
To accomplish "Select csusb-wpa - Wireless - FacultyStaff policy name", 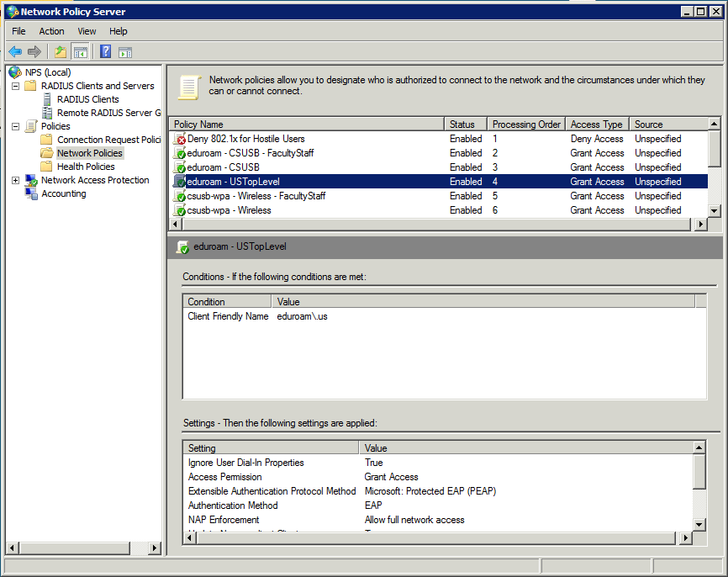I will pos(256,196).
